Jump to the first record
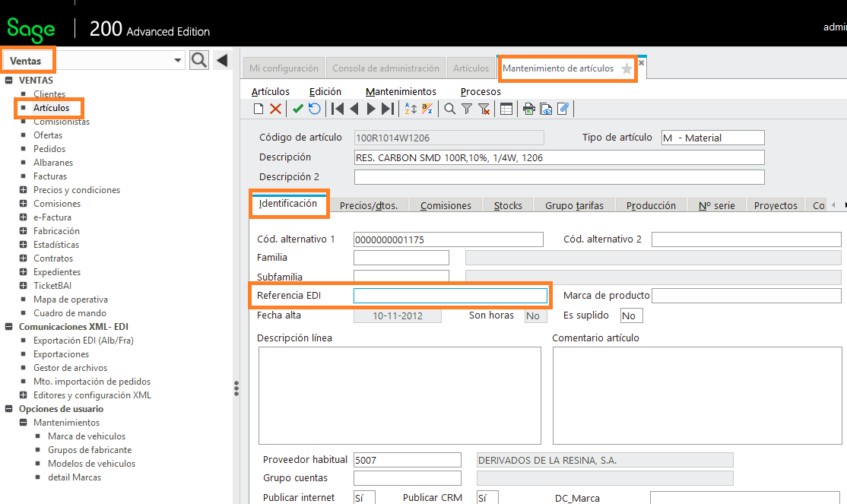 pyautogui.click(x=338, y=109)
